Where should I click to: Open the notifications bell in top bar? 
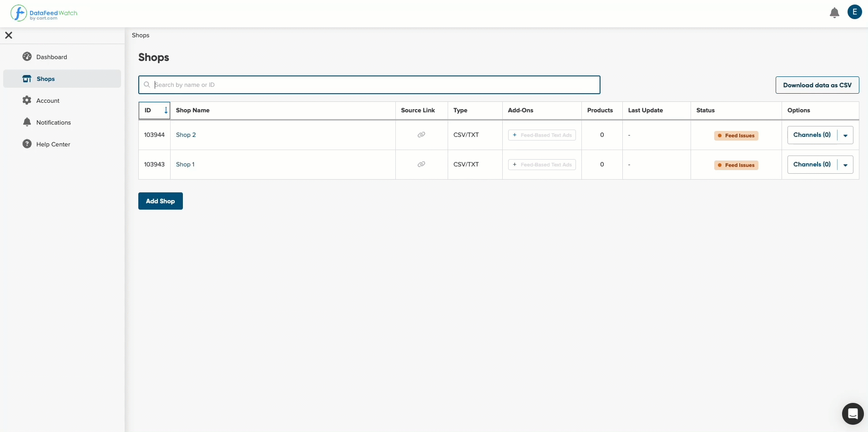click(834, 13)
